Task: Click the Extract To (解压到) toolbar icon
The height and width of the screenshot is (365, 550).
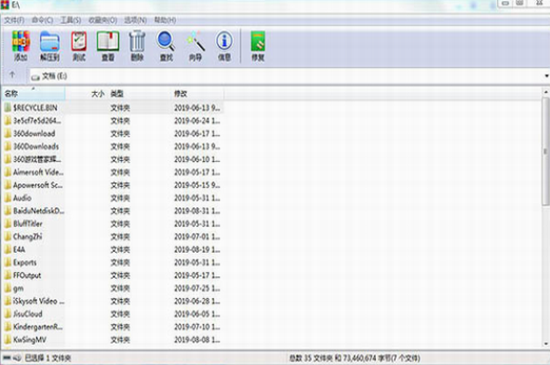Action: [x=49, y=41]
